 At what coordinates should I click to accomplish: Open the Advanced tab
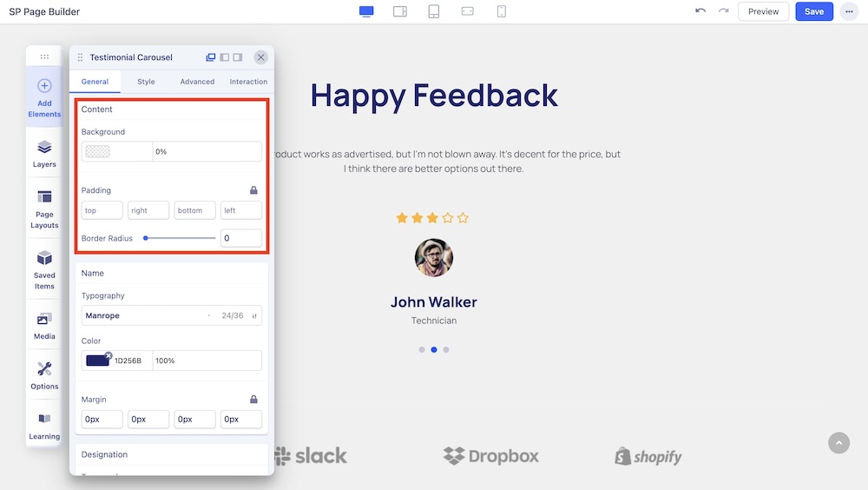[197, 82]
